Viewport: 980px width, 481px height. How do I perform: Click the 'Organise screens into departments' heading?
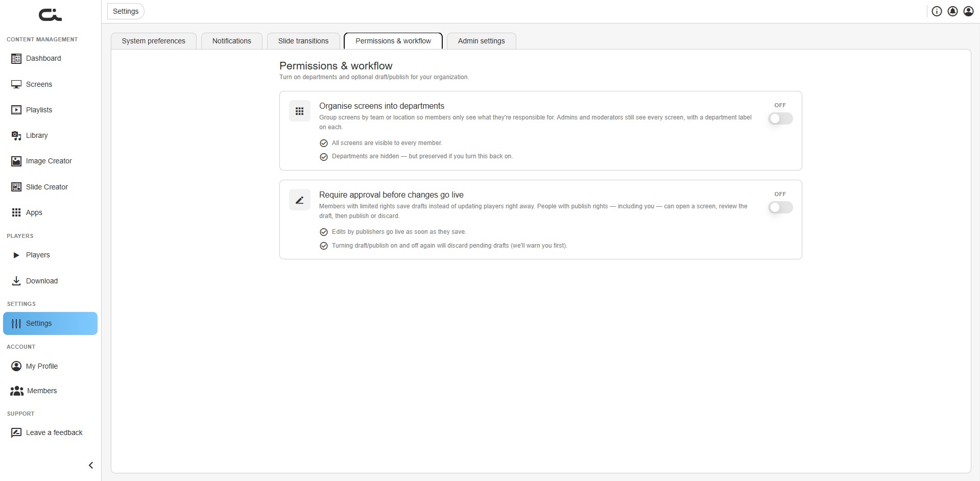(381, 106)
